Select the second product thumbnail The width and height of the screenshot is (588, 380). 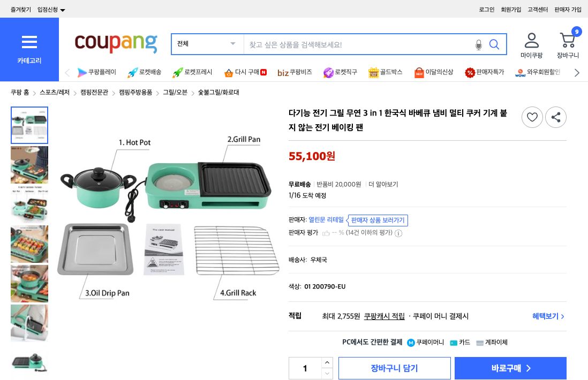[29, 164]
